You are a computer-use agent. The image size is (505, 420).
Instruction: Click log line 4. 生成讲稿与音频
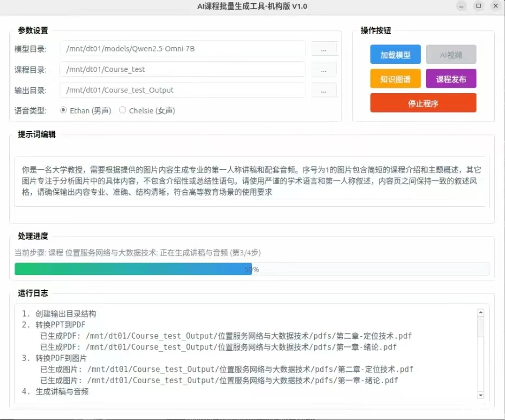coord(55,392)
